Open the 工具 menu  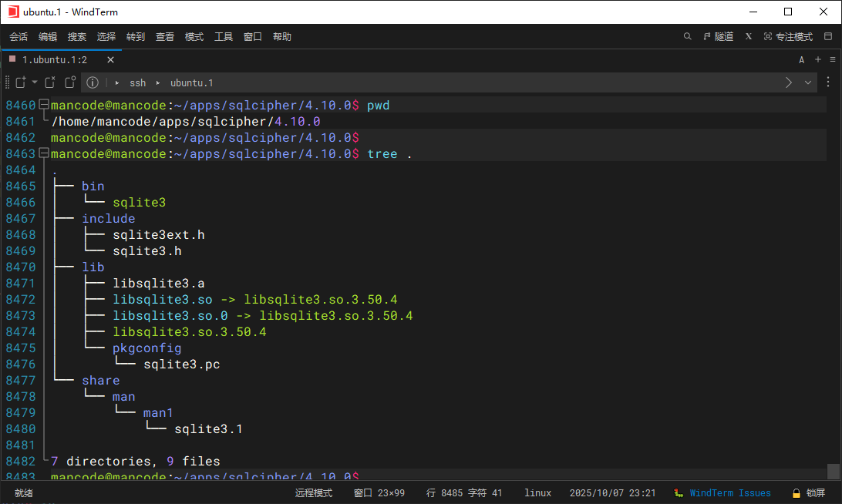(x=224, y=36)
